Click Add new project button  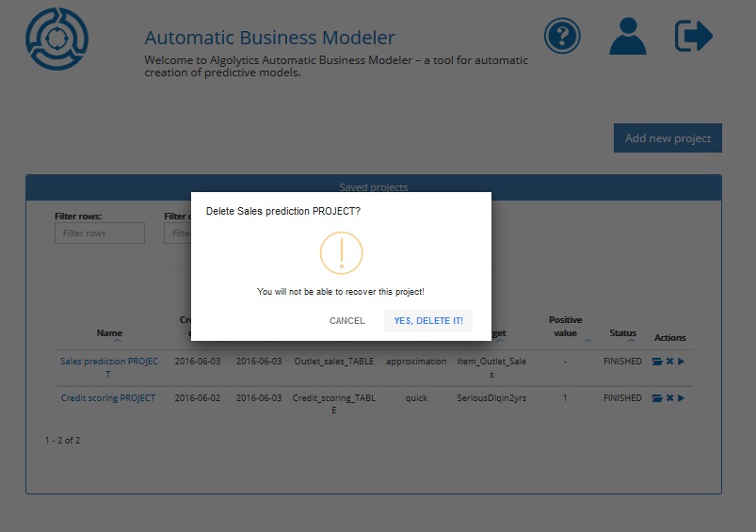[668, 138]
